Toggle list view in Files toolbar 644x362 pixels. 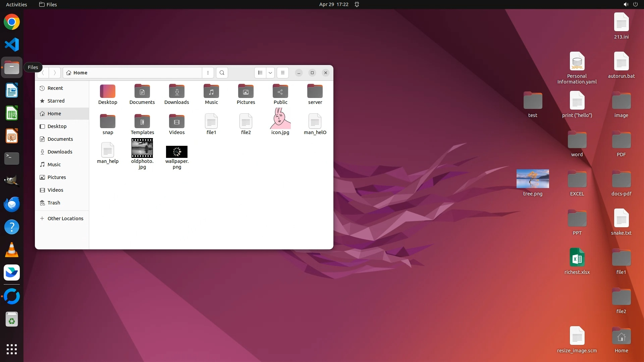(x=260, y=73)
